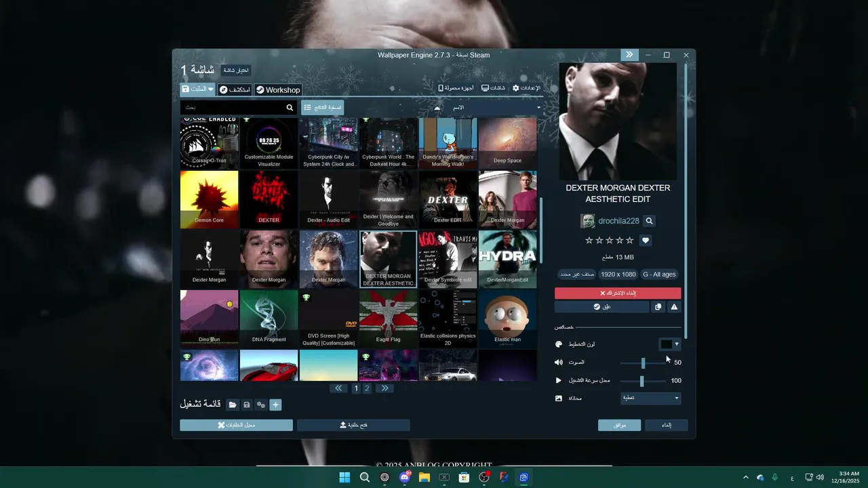Adjust the playback rate slider
Screen dimensions: 868x488
[644, 381]
